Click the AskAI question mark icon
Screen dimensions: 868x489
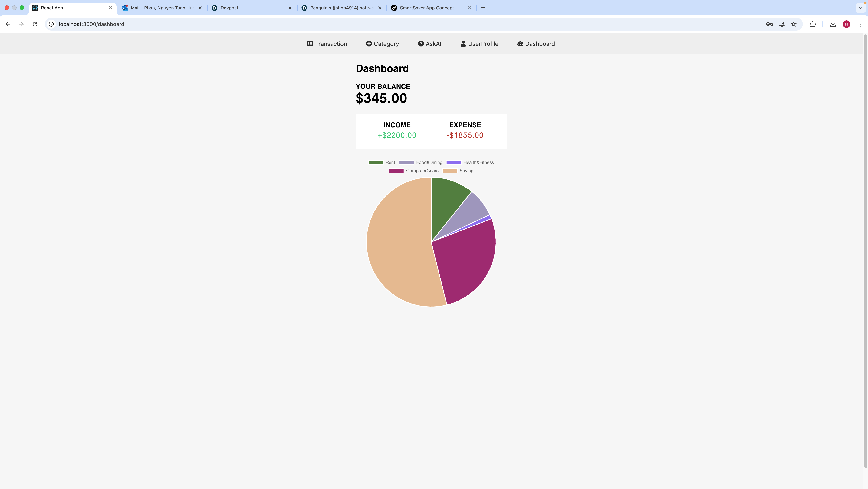(x=421, y=44)
